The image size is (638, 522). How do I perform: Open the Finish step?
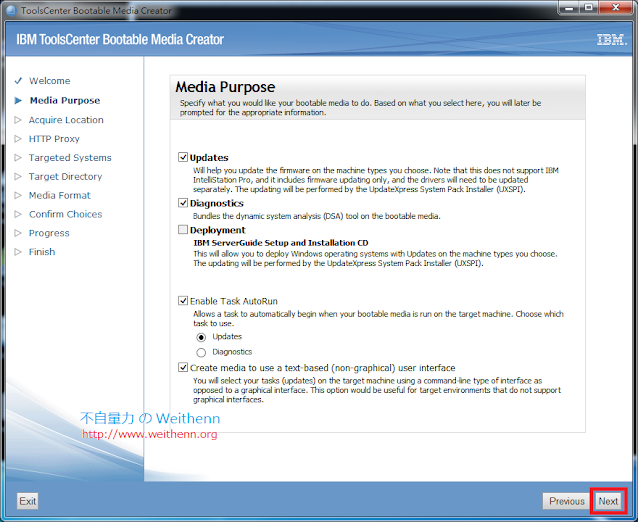click(x=42, y=252)
